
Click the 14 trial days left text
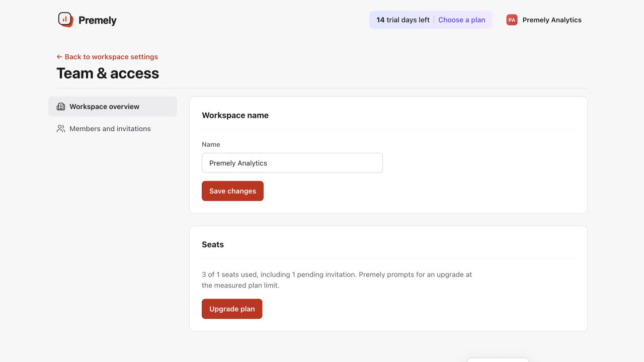point(403,20)
